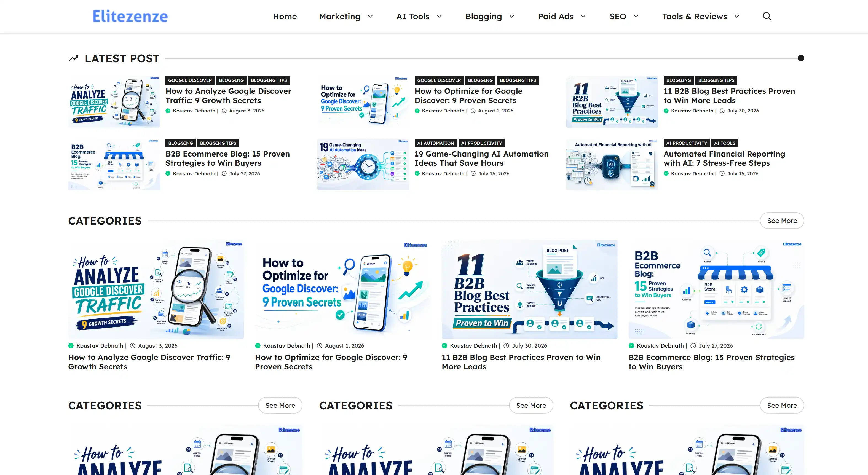Expand the Blogging menu arrow

pos(511,16)
